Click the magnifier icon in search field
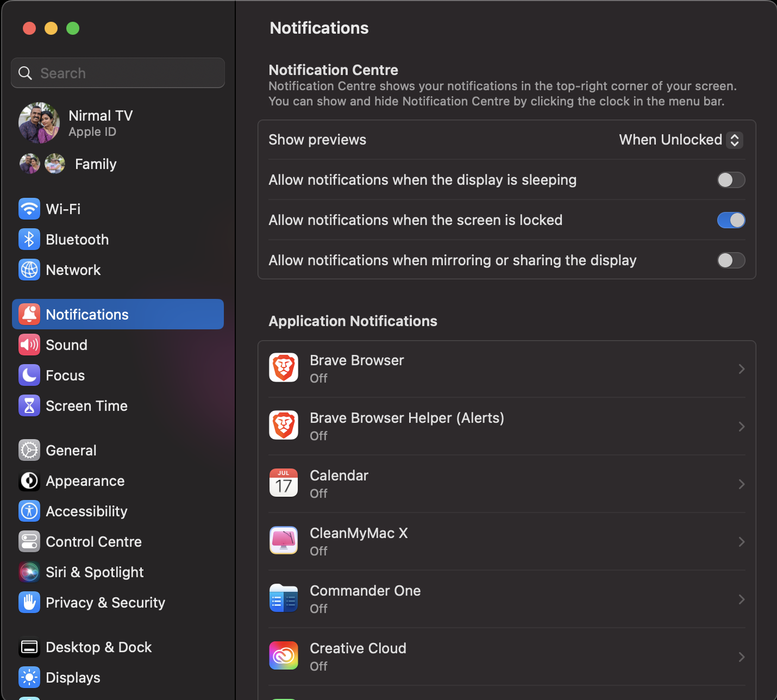 (x=26, y=73)
